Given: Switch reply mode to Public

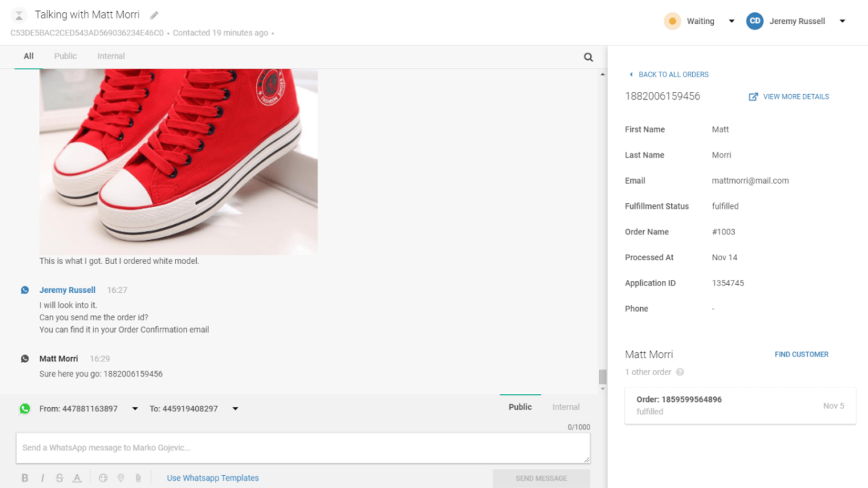Looking at the screenshot, I should (x=520, y=407).
